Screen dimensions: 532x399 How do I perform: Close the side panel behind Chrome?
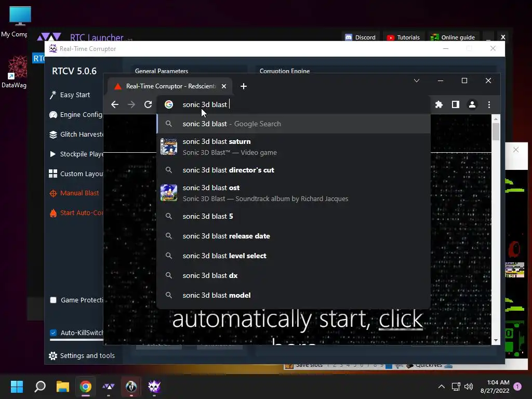coord(516,150)
